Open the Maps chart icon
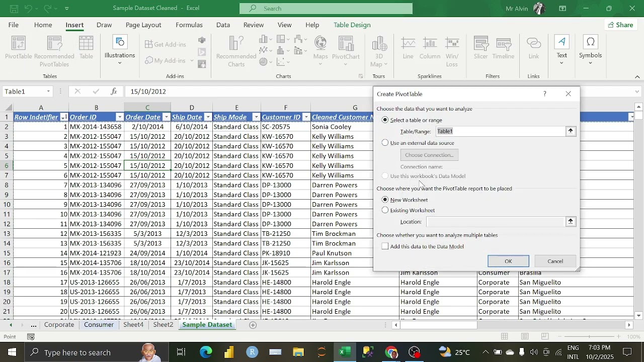Screen dimensions: 644x362 [x=320, y=51]
